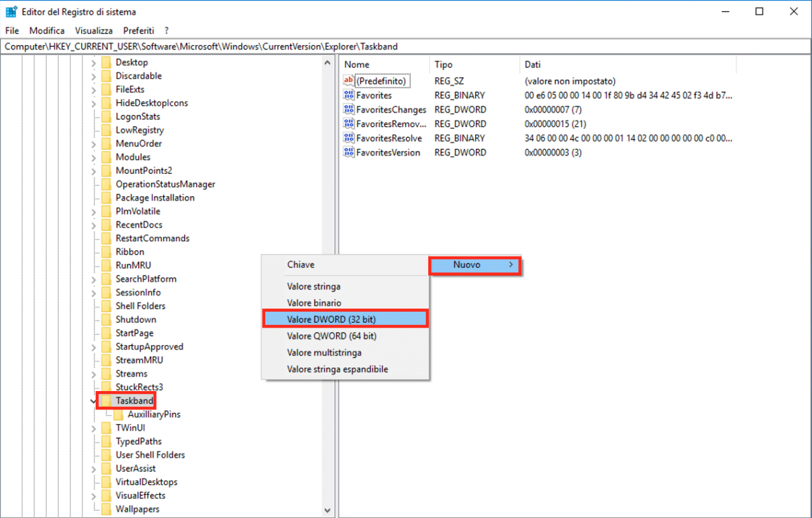Click the User Shell Folders folder icon

click(106, 455)
